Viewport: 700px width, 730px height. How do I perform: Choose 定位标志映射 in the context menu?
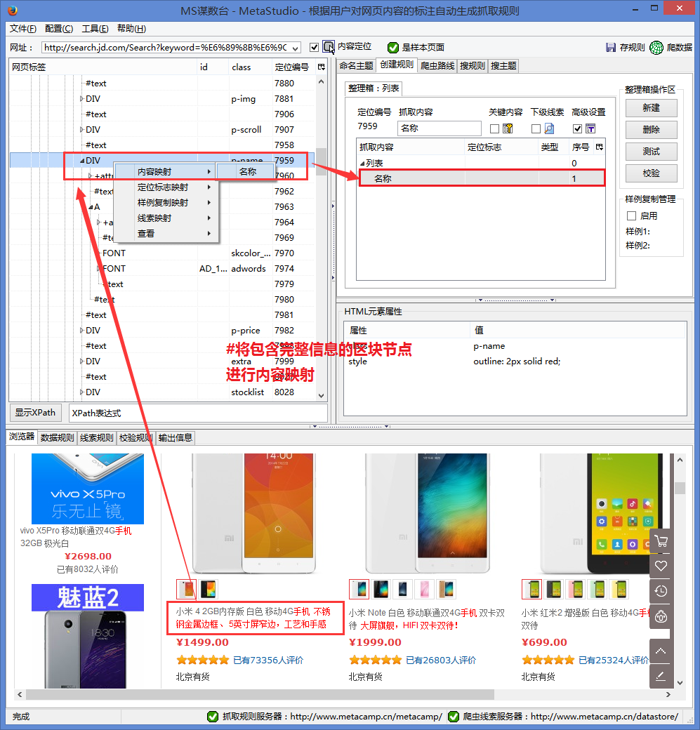(x=166, y=187)
